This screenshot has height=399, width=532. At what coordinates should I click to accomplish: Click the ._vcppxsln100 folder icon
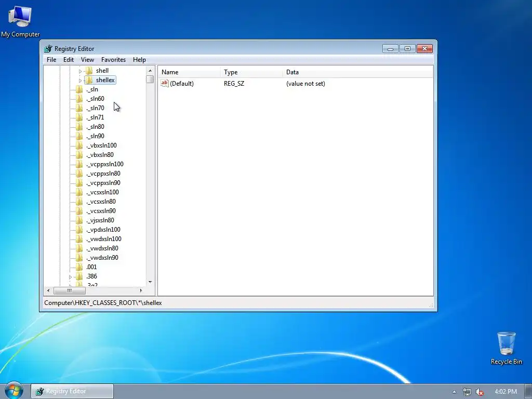79,164
